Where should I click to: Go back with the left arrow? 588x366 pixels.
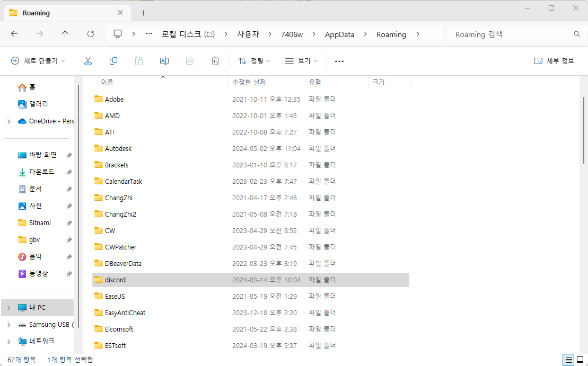(14, 34)
